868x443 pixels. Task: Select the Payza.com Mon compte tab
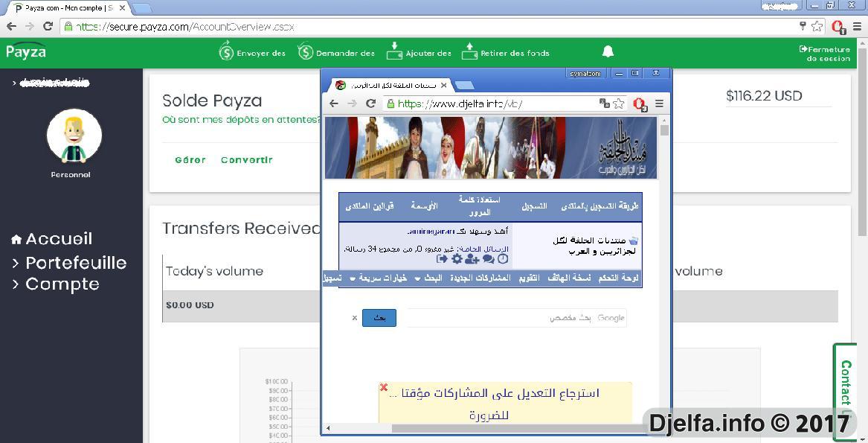click(71, 8)
